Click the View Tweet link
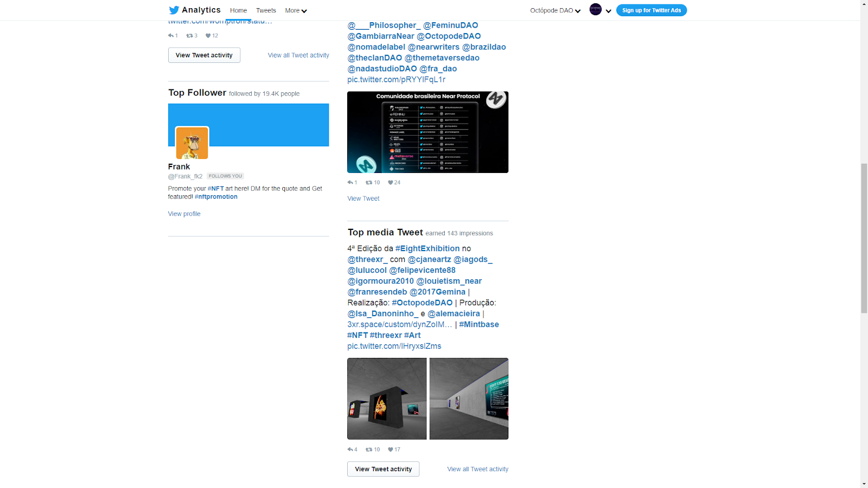This screenshot has width=868, height=488. (x=363, y=198)
